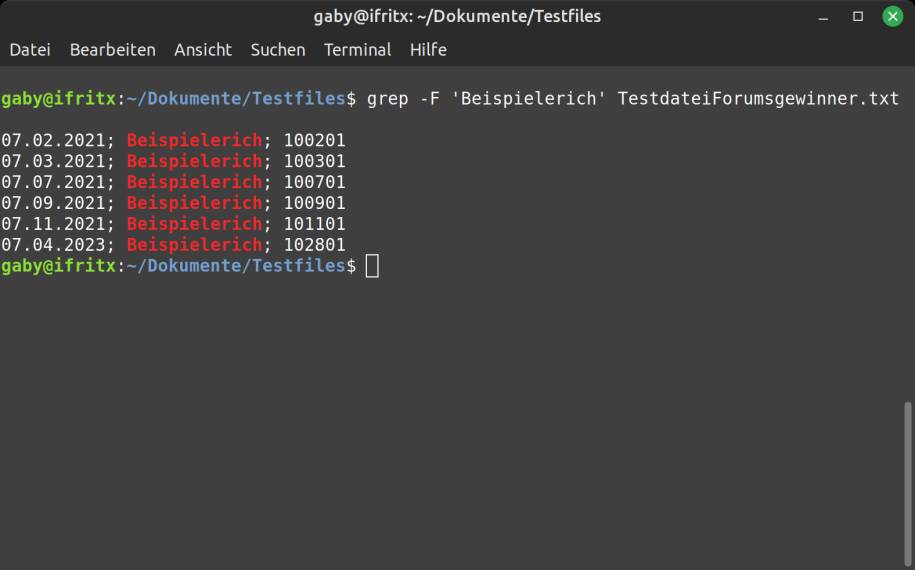Click the terminal vertical scrollbar handle
This screenshot has width=915, height=570.
pyautogui.click(x=907, y=478)
